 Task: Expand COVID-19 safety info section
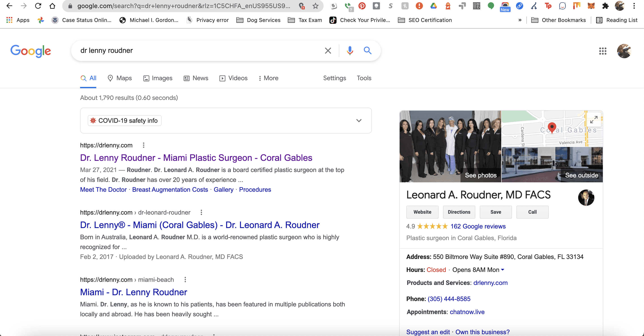click(359, 121)
